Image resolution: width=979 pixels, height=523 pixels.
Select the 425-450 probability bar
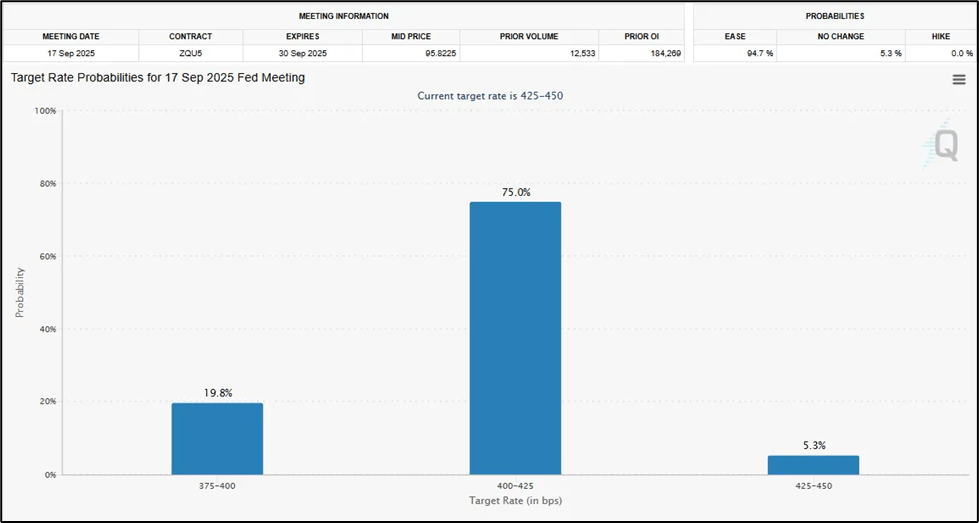pos(814,465)
